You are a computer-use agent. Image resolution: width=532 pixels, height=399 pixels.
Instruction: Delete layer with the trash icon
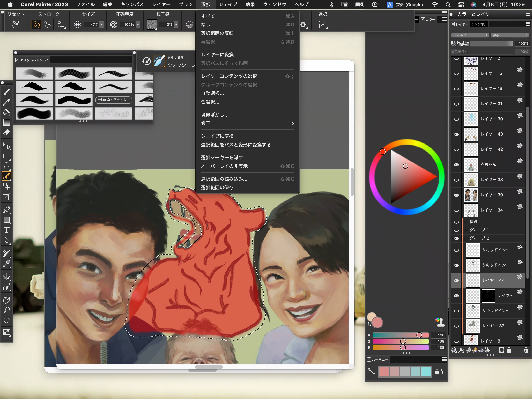(526, 350)
